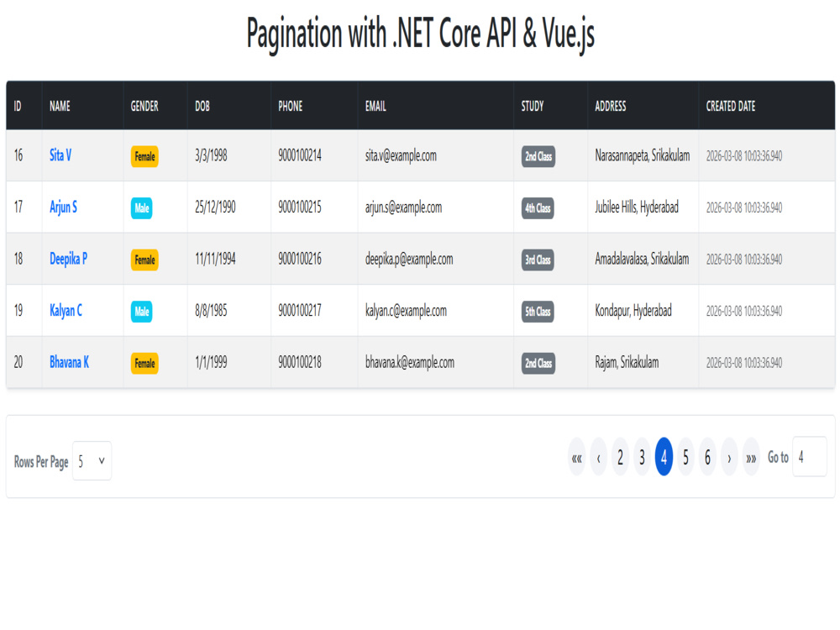
Task: Click phone number 9000100217
Action: pyautogui.click(x=300, y=311)
